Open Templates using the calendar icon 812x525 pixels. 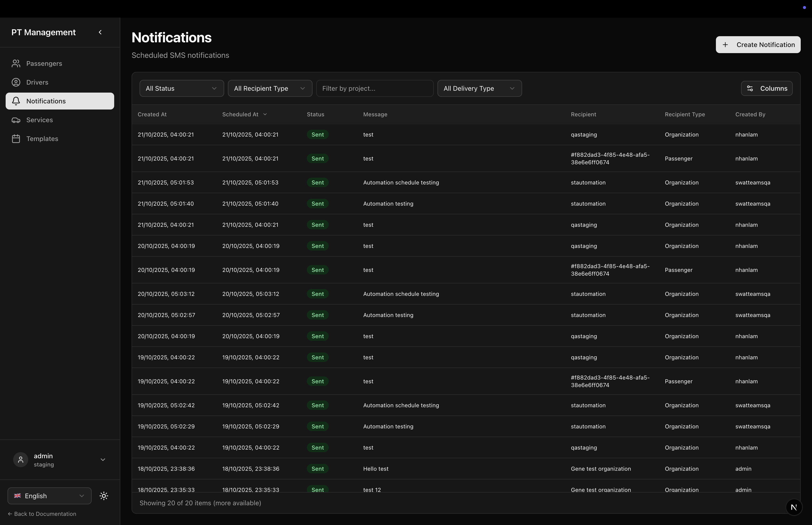coord(16,138)
